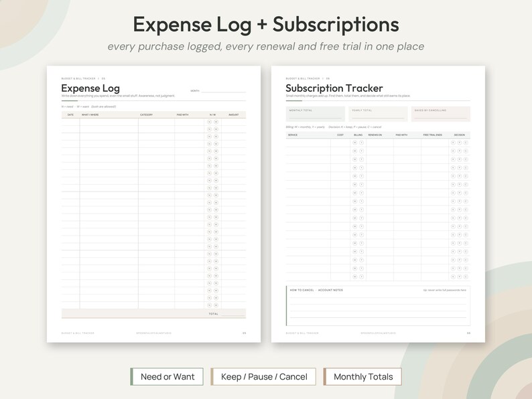Click the SAVED BY CANCELLING summary box

(441, 114)
